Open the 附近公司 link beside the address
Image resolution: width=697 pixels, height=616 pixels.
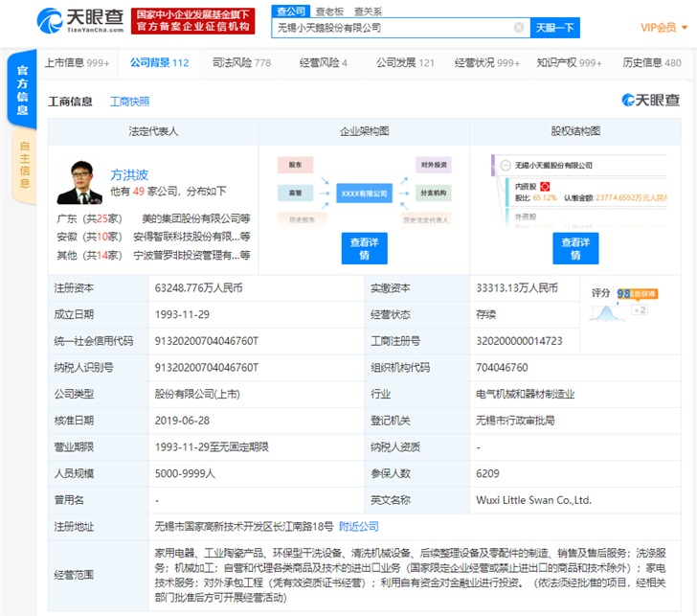(359, 526)
